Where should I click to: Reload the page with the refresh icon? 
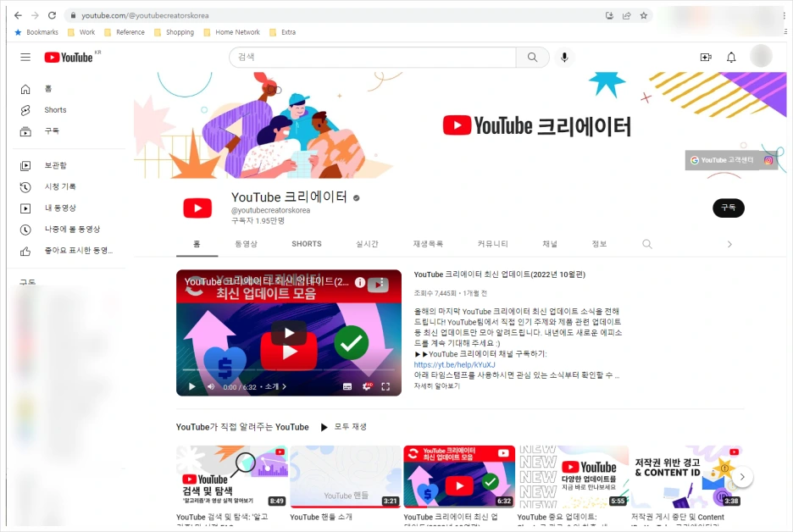tap(52, 15)
